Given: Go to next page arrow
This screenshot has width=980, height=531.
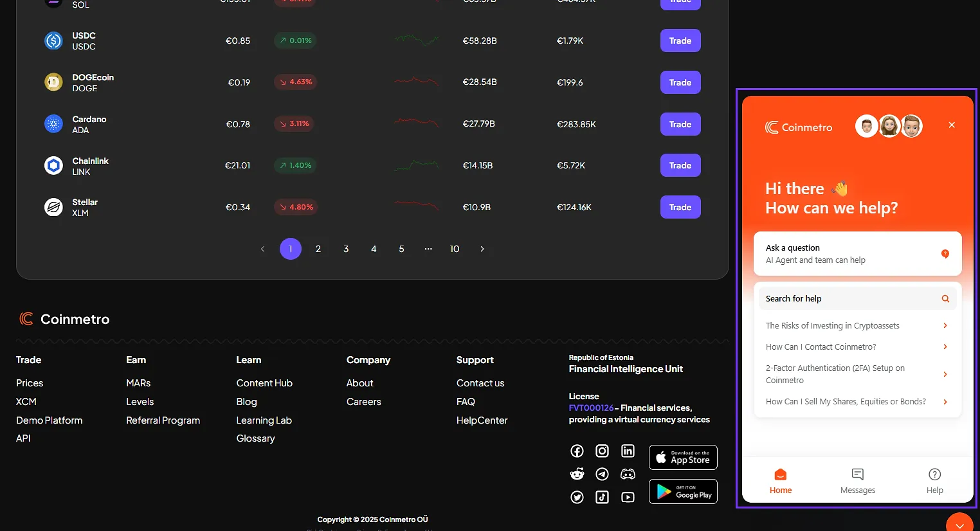Looking at the screenshot, I should click(482, 249).
